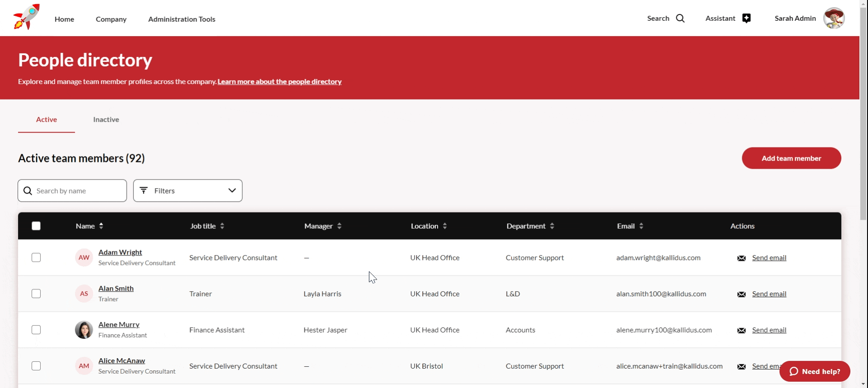Sort by Department column arrows

[552, 226]
